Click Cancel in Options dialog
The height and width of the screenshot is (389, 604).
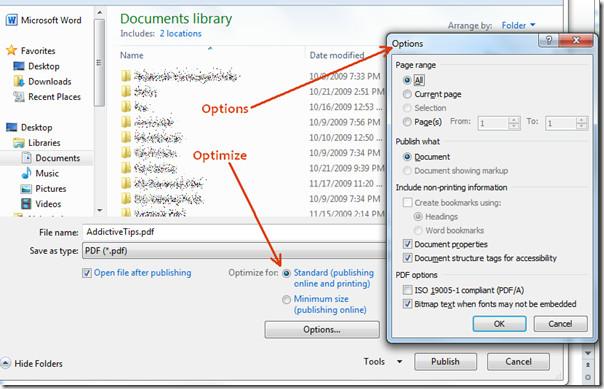point(560,324)
